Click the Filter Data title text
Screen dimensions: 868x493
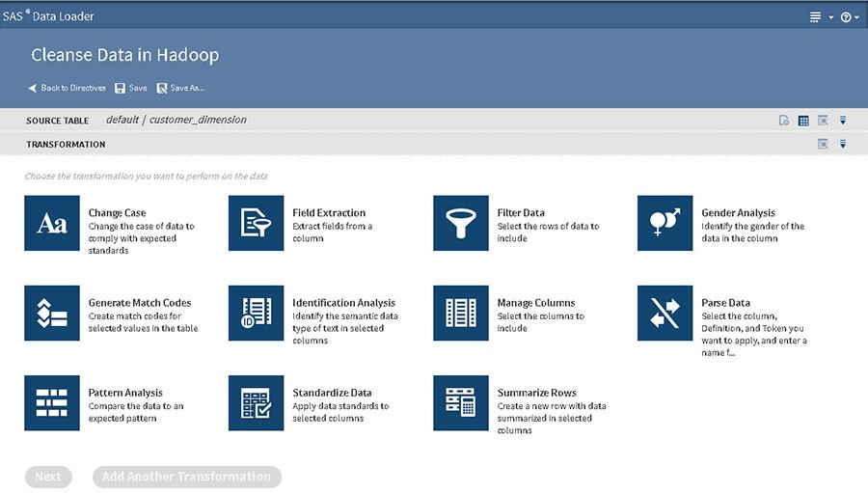521,212
